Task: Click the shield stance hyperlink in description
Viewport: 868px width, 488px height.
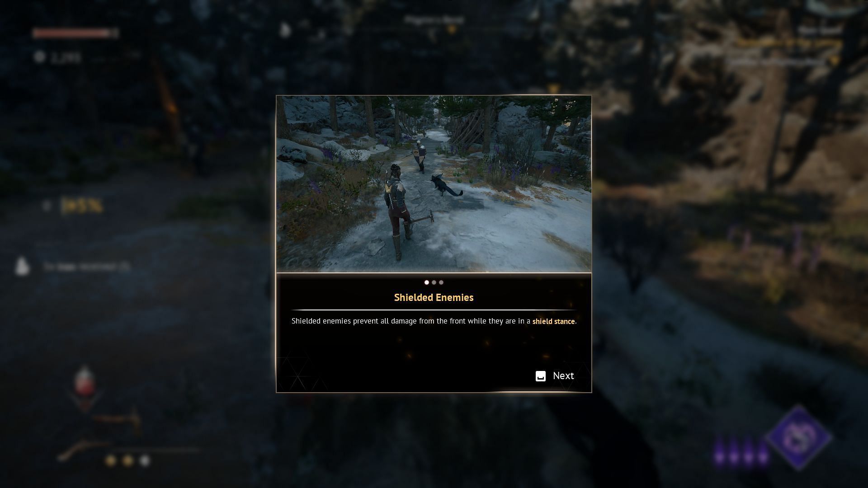Action: coord(553,321)
